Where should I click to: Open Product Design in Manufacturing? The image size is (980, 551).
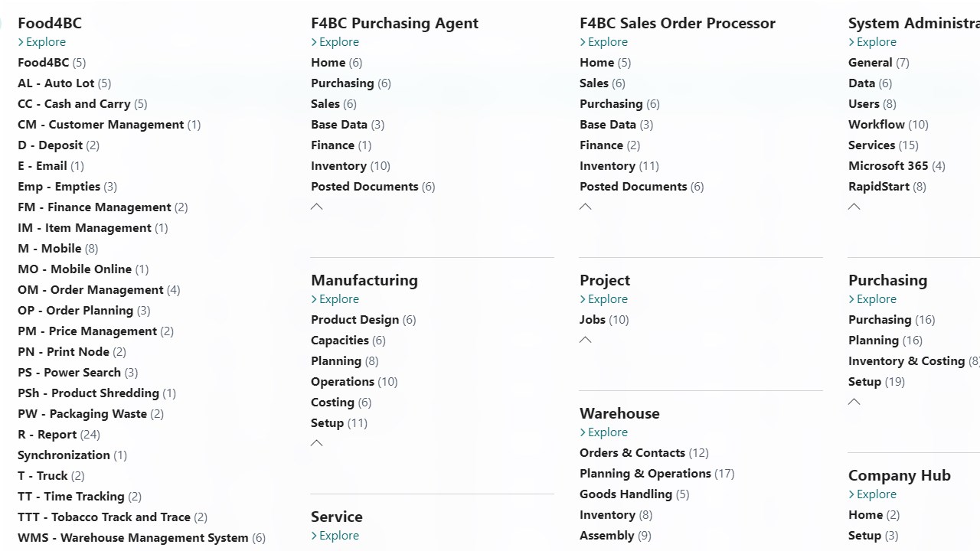[354, 320]
